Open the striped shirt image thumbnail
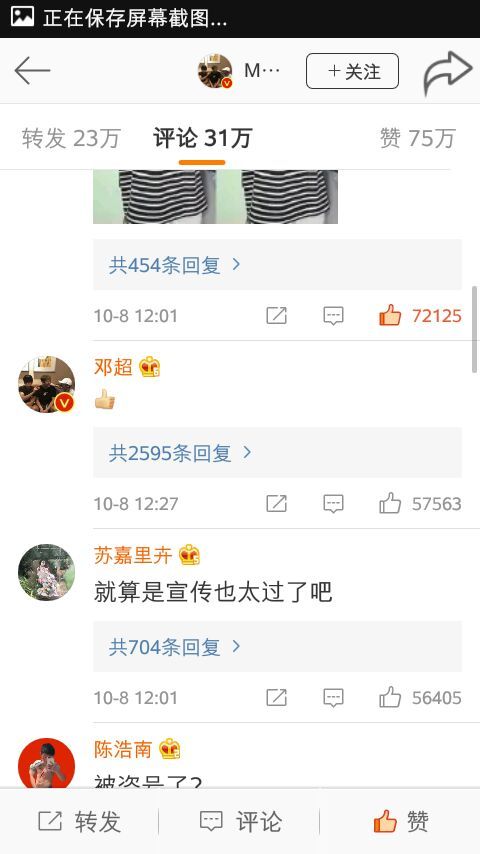The height and width of the screenshot is (854, 480). tap(215, 197)
